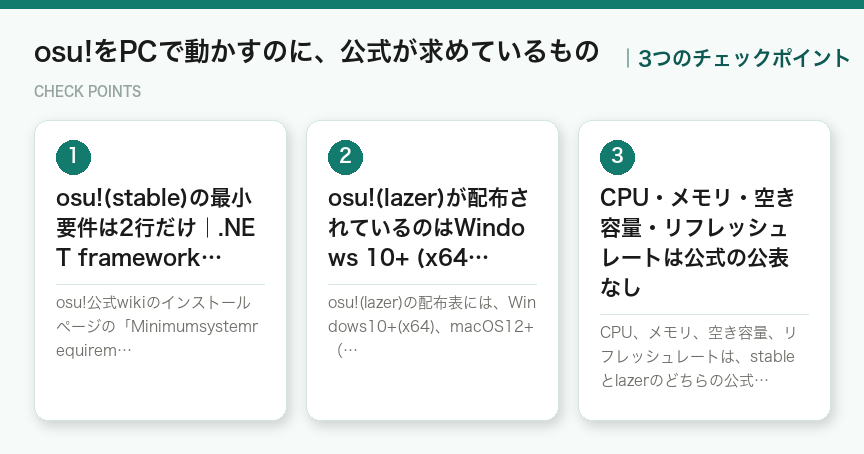Image resolution: width=864 pixels, height=454 pixels.
Task: Click the 3つのチェックポイント label
Action: [744, 58]
